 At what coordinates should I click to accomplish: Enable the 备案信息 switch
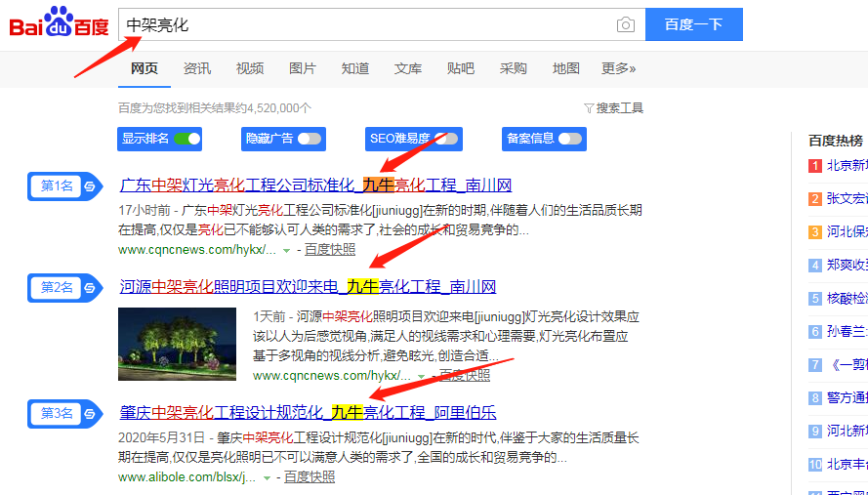(x=570, y=139)
